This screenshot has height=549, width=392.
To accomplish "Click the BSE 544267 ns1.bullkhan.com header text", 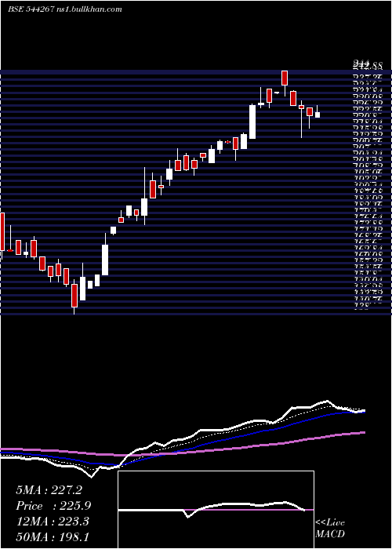I will (65, 9).
